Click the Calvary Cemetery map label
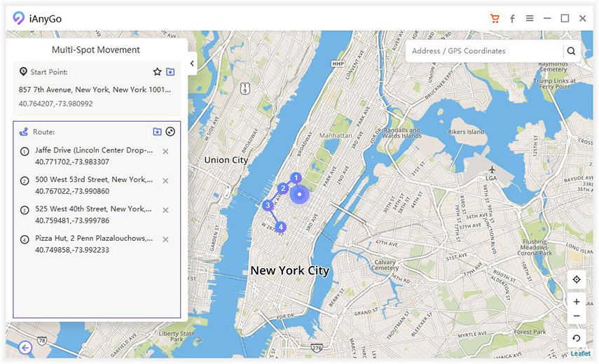The image size is (599, 364). pyautogui.click(x=385, y=265)
